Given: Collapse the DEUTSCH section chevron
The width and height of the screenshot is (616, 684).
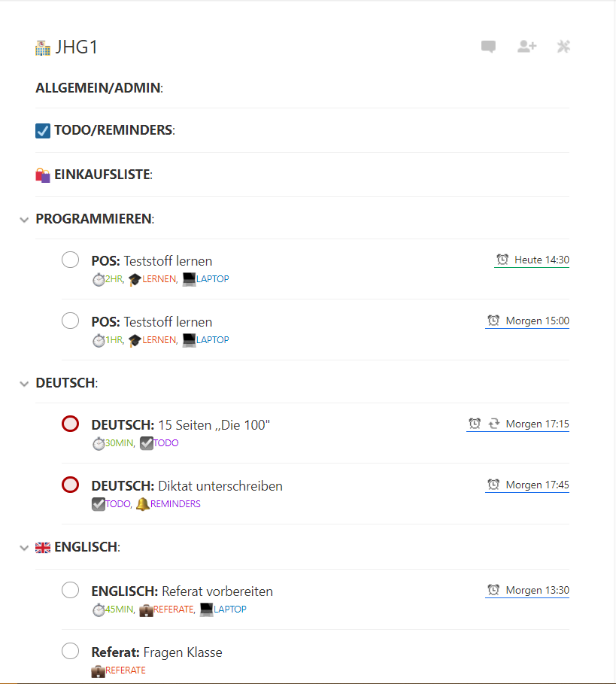Looking at the screenshot, I should 24,384.
